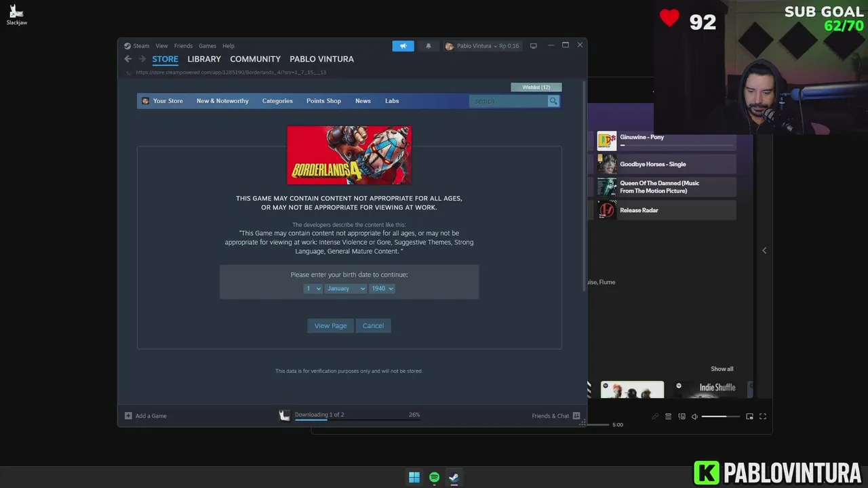
Task: Select Goodbye Horses - Single in Spotify
Action: [666, 164]
